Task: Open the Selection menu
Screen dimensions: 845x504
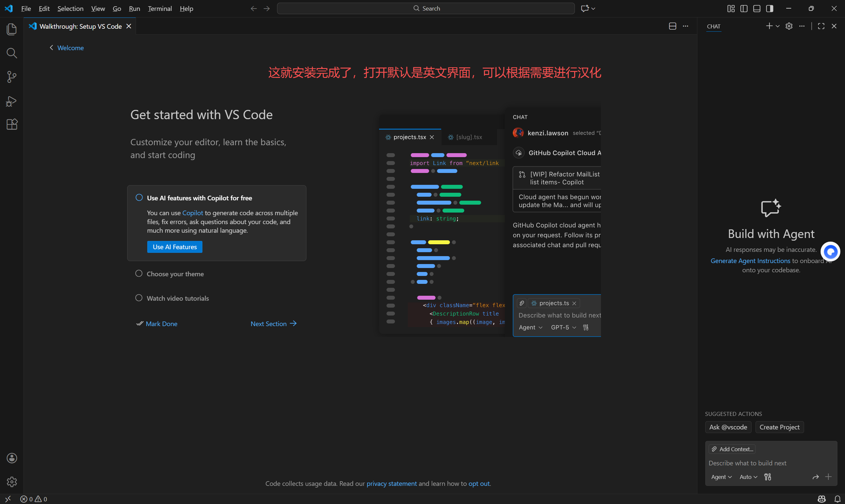Action: tap(70, 9)
